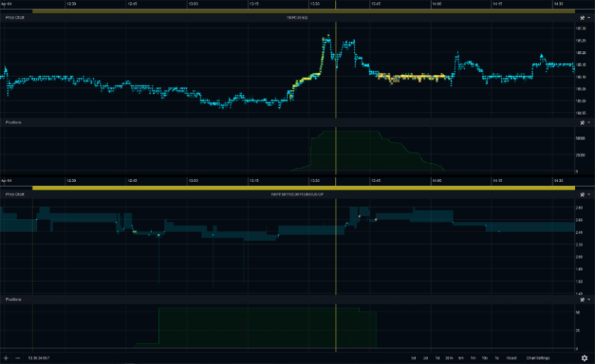Click the tools icon on upper Positions panel header
This screenshot has height=364, width=595.
tap(582, 122)
